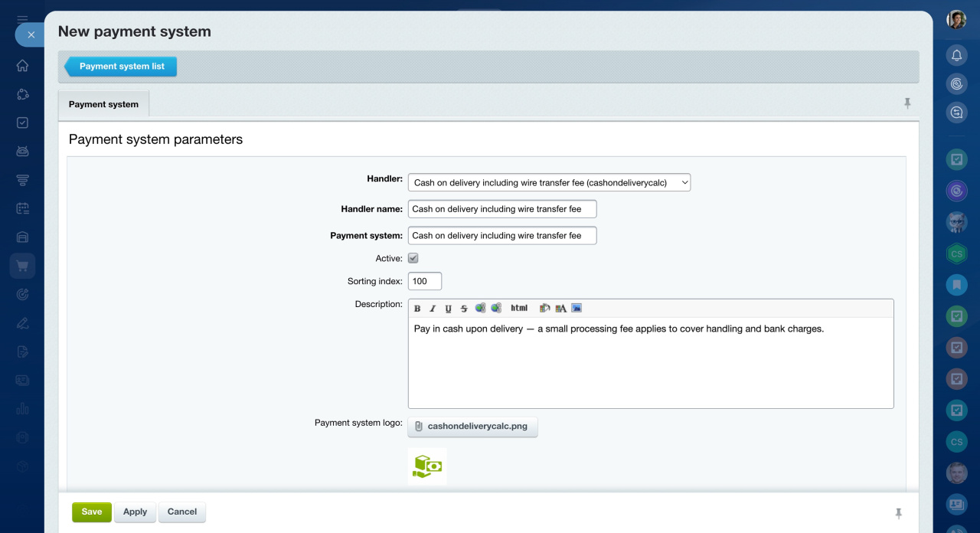This screenshot has height=533, width=980.
Task: Open notifications bell in right sidebar
Action: coord(956,55)
